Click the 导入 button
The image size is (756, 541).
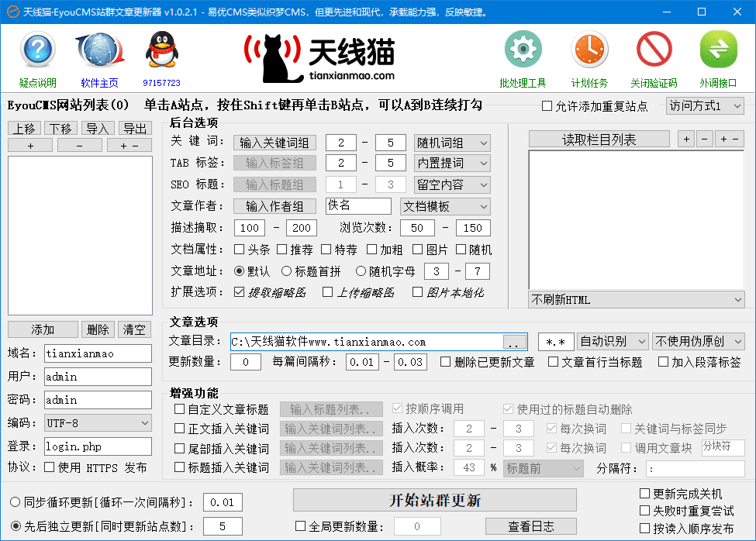tap(98, 128)
